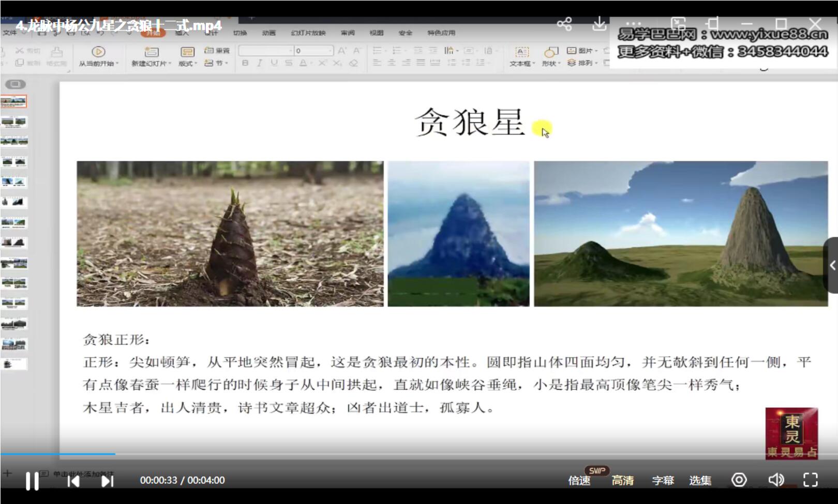Open the share icon above the ribbon
The image size is (838, 504).
tap(565, 23)
